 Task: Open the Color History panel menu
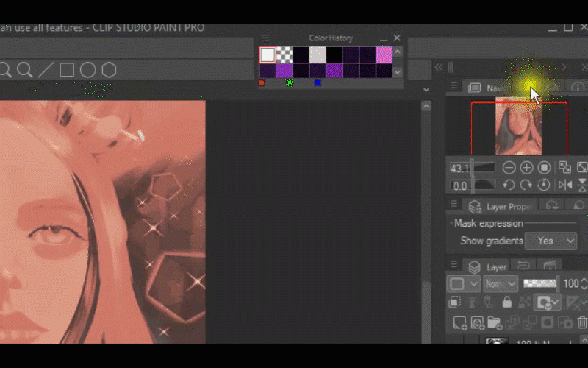(265, 38)
